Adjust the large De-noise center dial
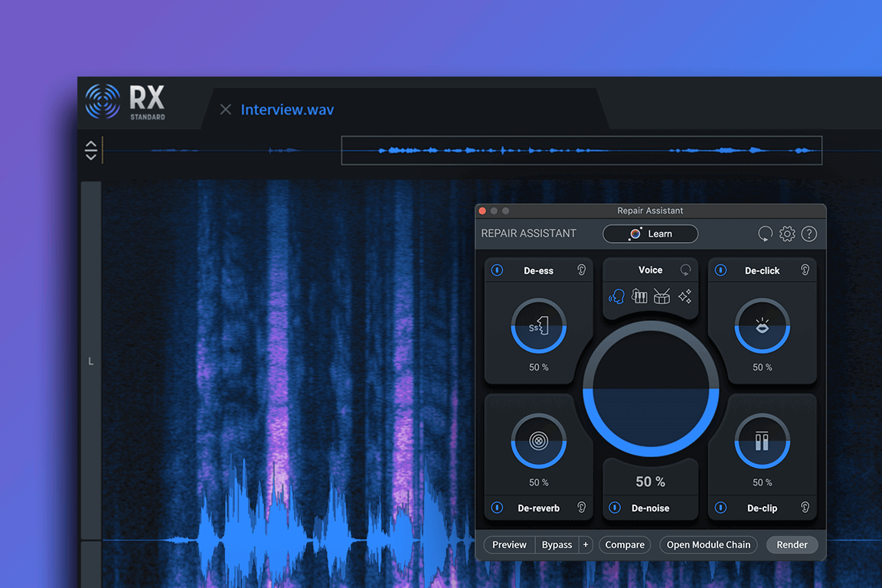 point(651,388)
